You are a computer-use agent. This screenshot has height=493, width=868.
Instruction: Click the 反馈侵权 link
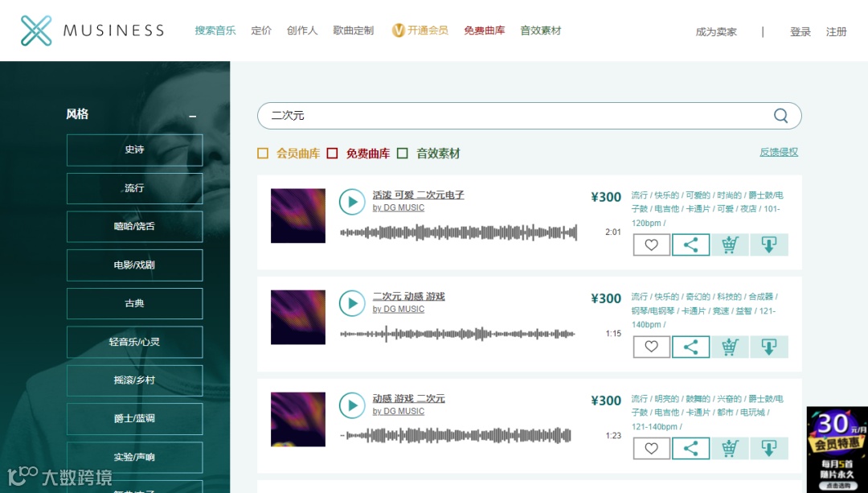[779, 152]
